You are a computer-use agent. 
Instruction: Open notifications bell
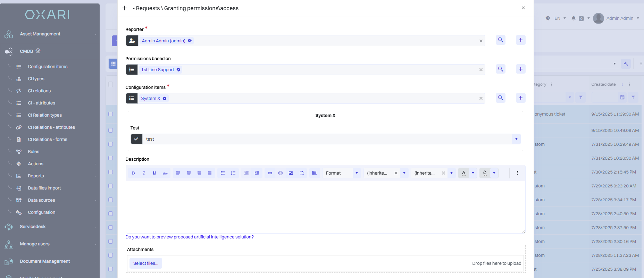pos(574,18)
